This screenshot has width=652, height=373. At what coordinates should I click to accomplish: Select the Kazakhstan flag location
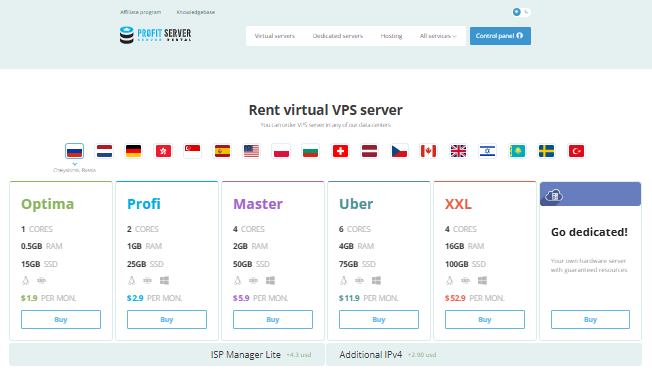[517, 151]
